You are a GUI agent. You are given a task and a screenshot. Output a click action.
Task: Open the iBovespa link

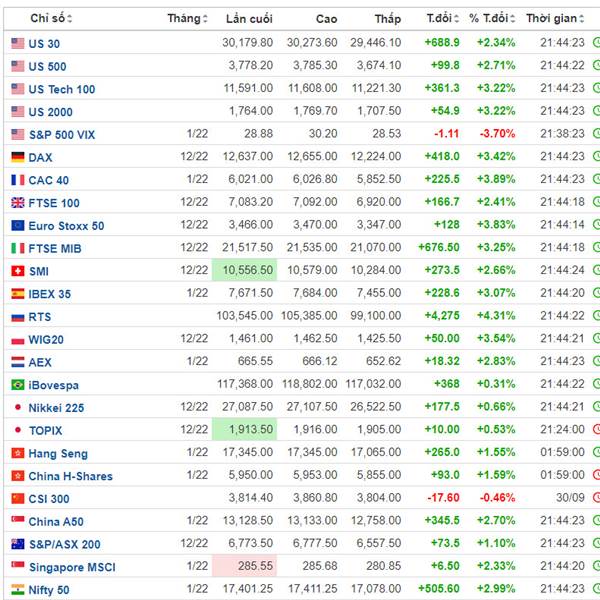(x=54, y=385)
